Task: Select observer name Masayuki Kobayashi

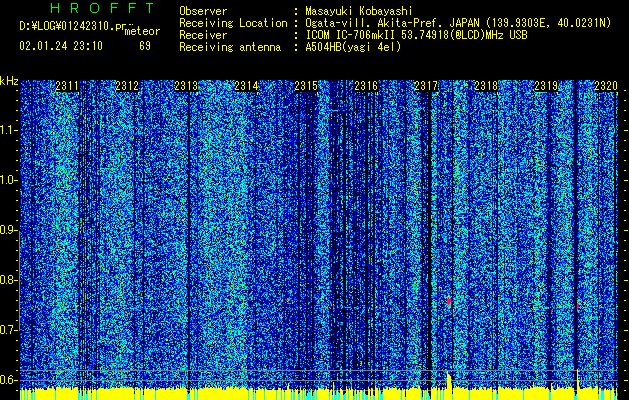Action: tap(359, 11)
